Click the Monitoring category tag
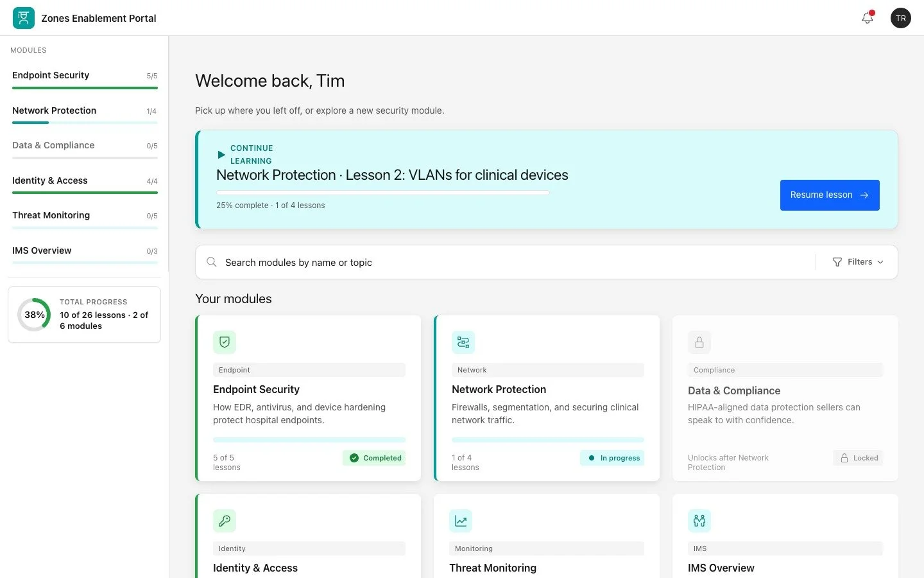 tap(547, 548)
